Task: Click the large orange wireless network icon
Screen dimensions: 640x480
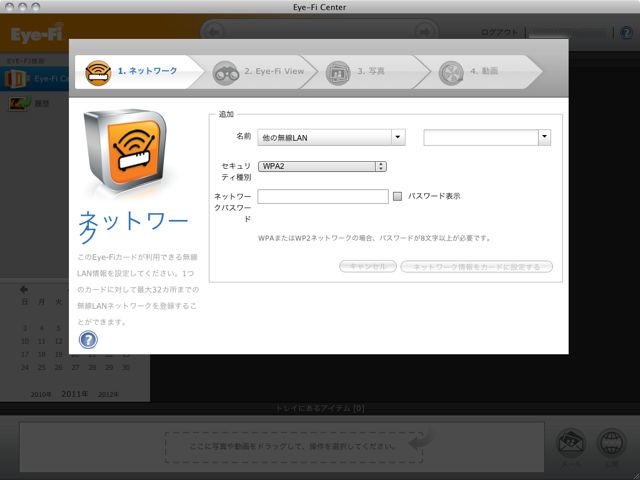Action: click(125, 150)
